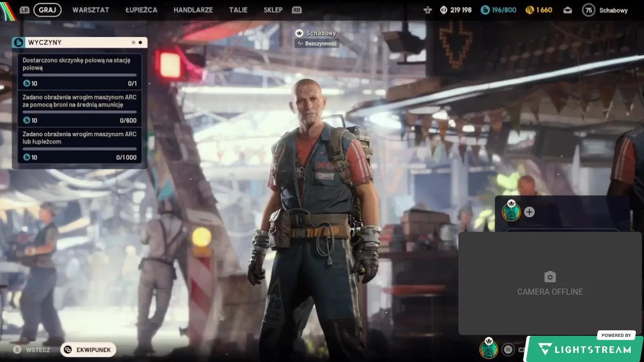Click the bottom avatar beside chat icon
The height and width of the screenshot is (362, 644).
click(x=489, y=348)
